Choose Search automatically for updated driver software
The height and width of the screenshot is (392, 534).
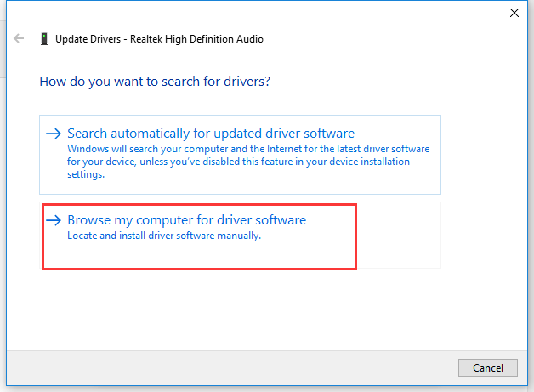(211, 134)
